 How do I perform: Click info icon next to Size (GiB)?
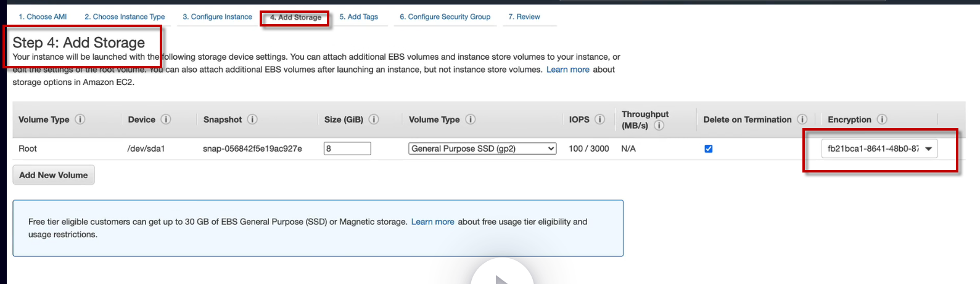(x=374, y=120)
